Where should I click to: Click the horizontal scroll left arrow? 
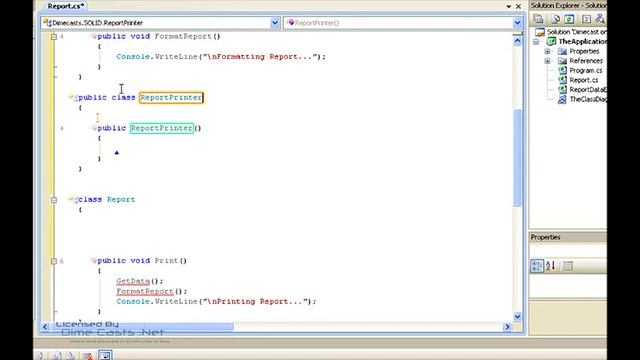tap(45, 327)
